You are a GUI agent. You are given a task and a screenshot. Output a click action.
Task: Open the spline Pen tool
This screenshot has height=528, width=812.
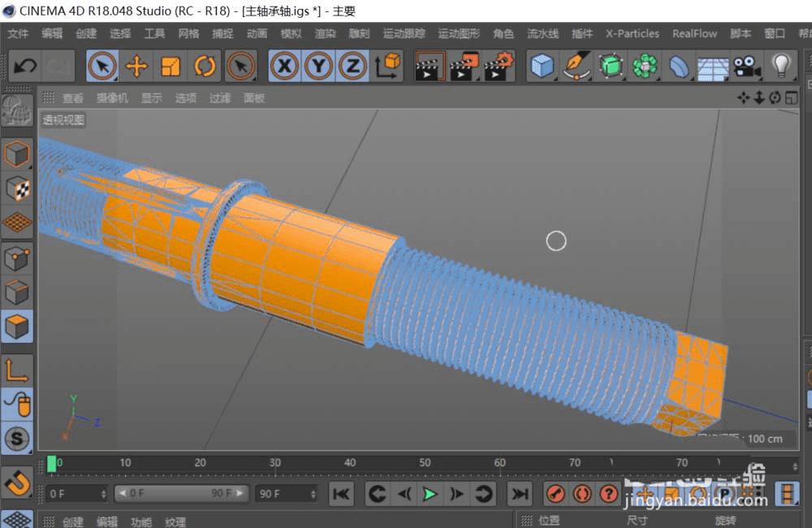(577, 66)
